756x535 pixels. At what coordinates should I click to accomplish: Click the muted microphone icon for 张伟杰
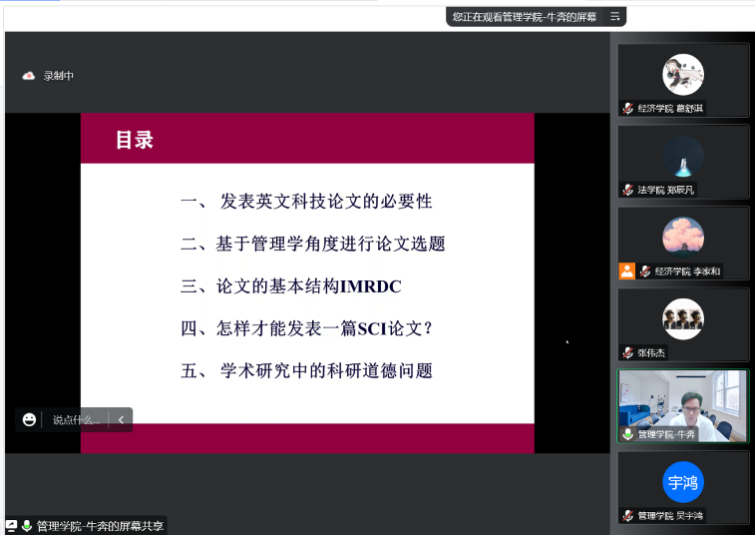[x=628, y=352]
